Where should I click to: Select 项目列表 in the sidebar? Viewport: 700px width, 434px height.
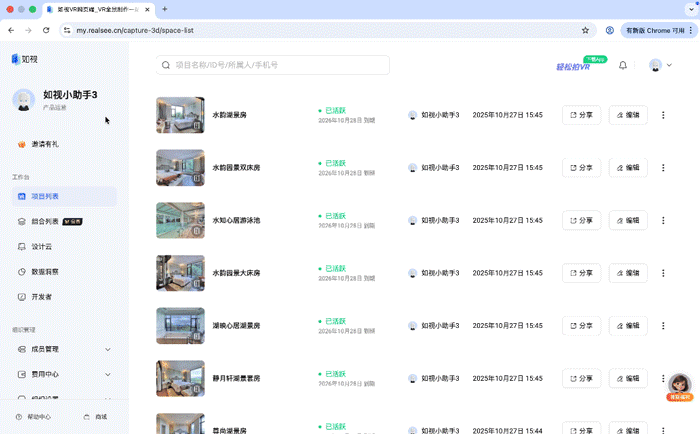[x=64, y=196]
